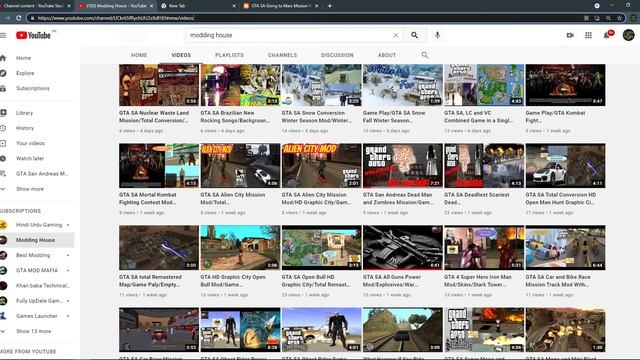
Task: Click the GTA San Andreas playlist icon
Action: coord(3,173)
